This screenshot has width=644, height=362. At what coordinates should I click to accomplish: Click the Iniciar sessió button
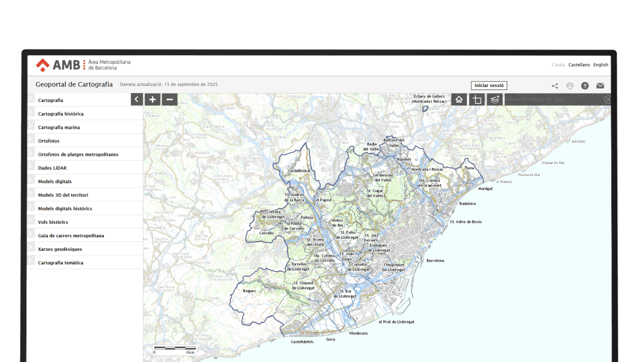[489, 85]
